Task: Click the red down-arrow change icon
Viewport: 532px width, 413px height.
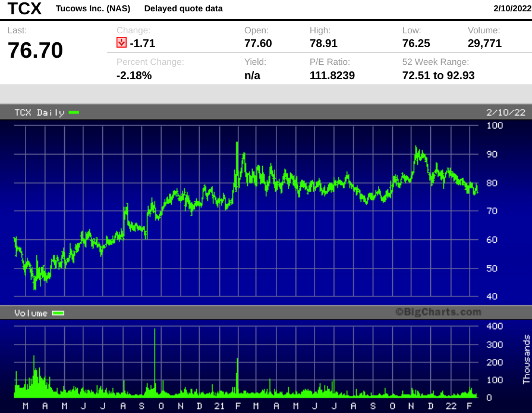Action: [121, 42]
